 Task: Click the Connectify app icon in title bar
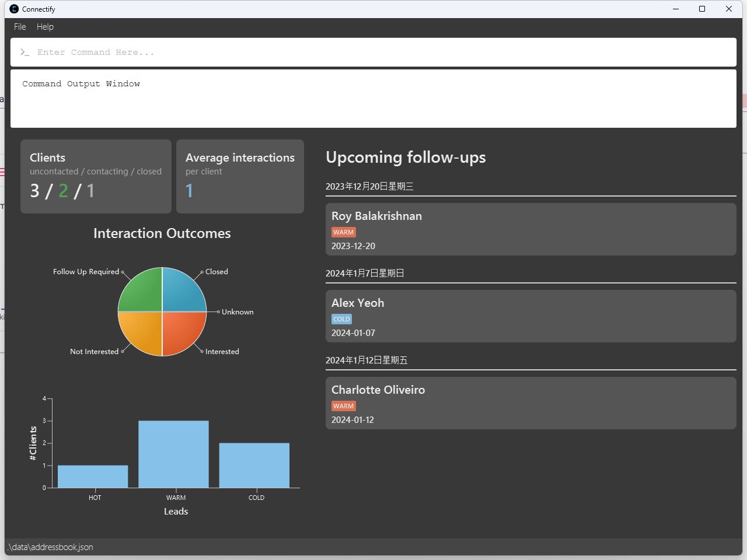click(x=14, y=9)
